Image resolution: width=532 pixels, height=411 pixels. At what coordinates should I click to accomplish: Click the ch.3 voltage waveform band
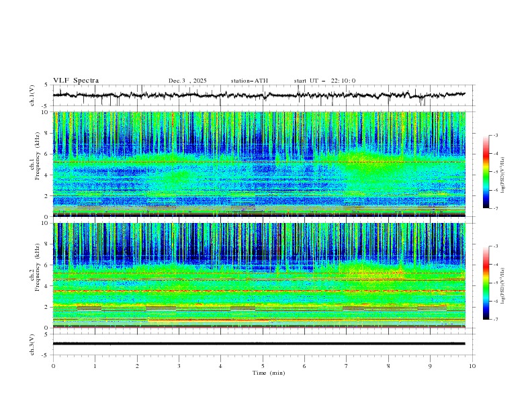[x=259, y=344]
